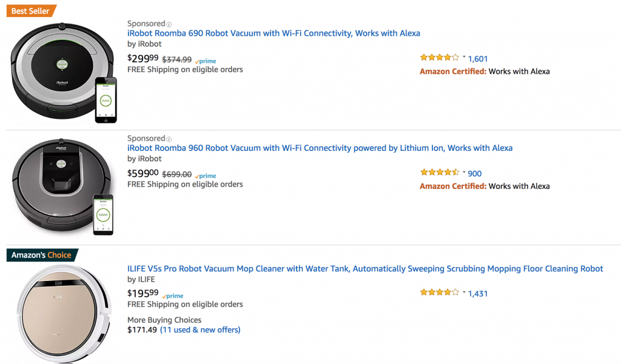The width and height of the screenshot is (621, 364).
Task: Click the Roomba 690 product image
Action: coord(64,73)
